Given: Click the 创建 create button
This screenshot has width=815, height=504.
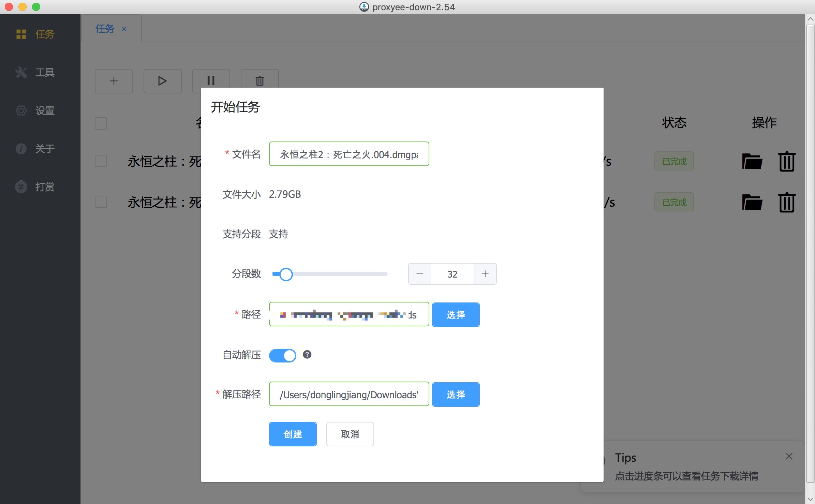Looking at the screenshot, I should (x=293, y=434).
